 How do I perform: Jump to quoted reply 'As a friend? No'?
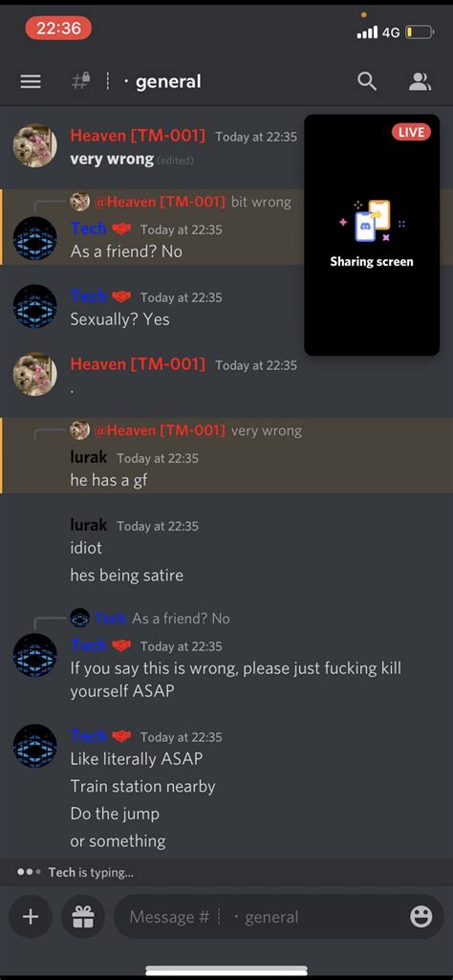click(x=181, y=619)
